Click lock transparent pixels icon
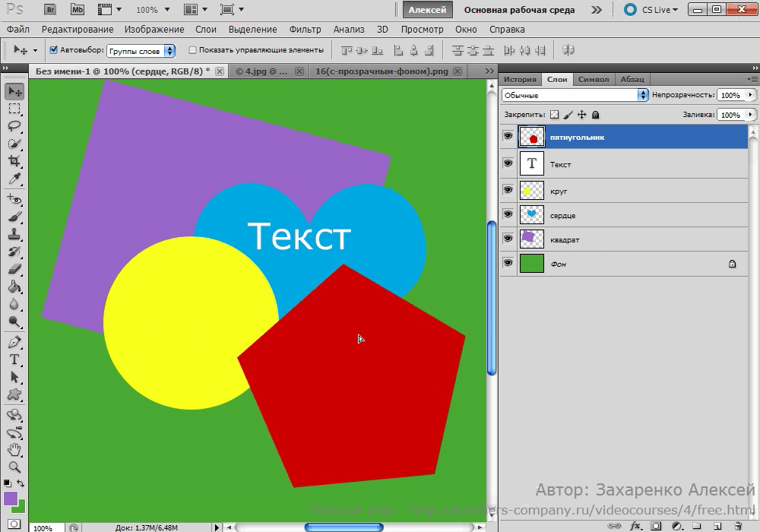760x532 pixels. point(555,115)
